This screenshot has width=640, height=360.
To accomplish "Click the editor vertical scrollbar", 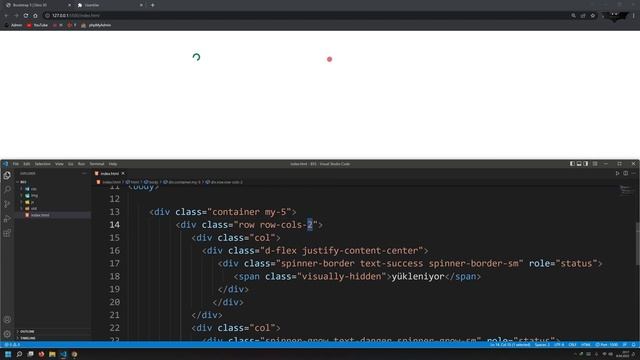I will [x=638, y=244].
